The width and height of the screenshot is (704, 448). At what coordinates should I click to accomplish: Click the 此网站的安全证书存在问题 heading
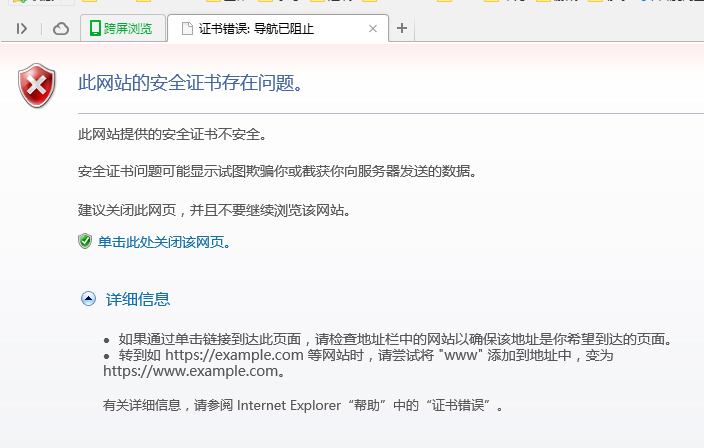(190, 82)
